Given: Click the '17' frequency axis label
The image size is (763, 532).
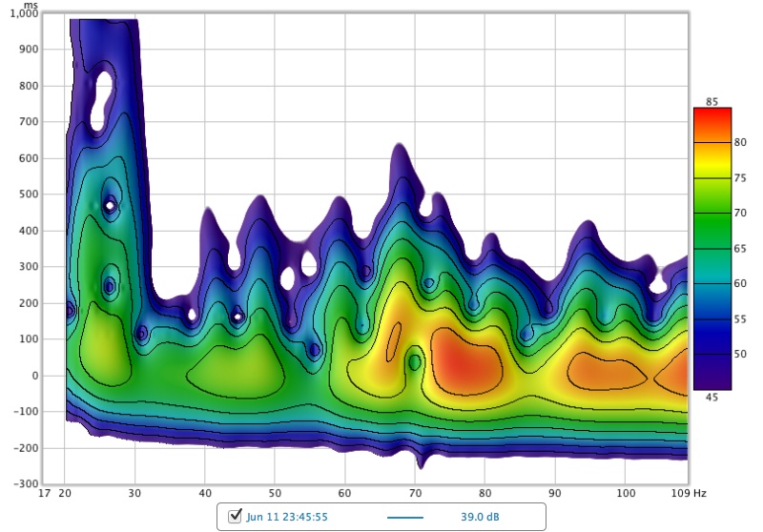Looking at the screenshot, I should [44, 493].
